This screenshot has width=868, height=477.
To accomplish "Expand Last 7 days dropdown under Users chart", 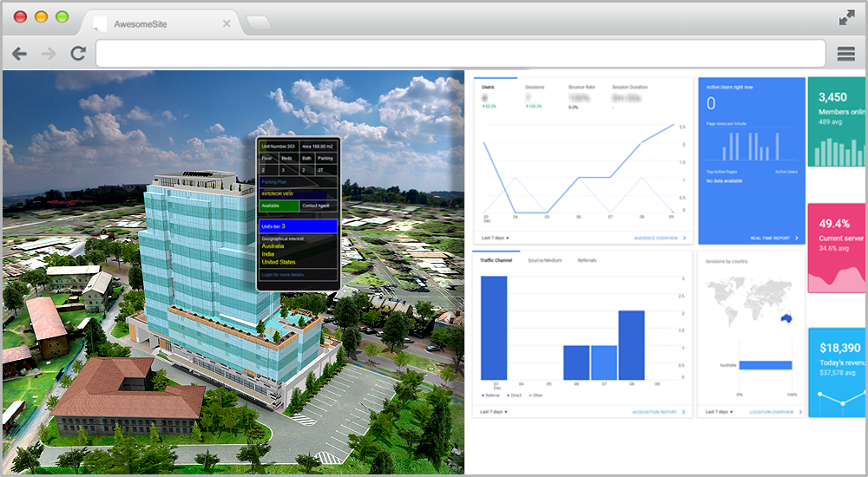I will pyautogui.click(x=495, y=237).
